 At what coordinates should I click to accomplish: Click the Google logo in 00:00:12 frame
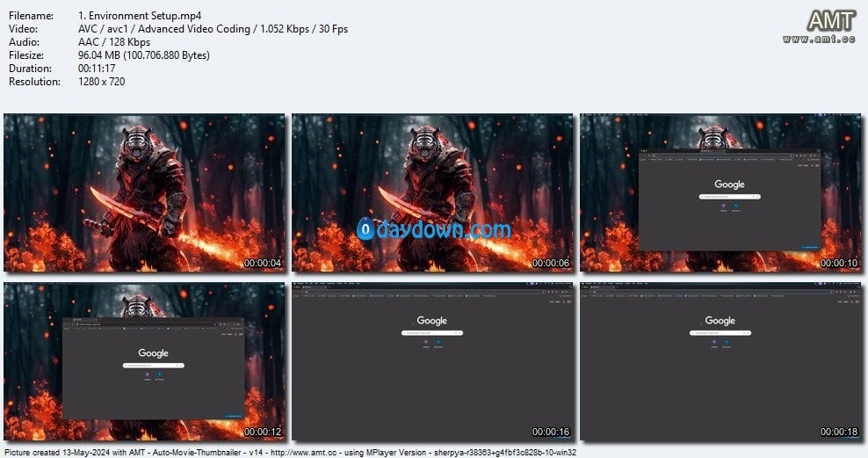tap(154, 353)
